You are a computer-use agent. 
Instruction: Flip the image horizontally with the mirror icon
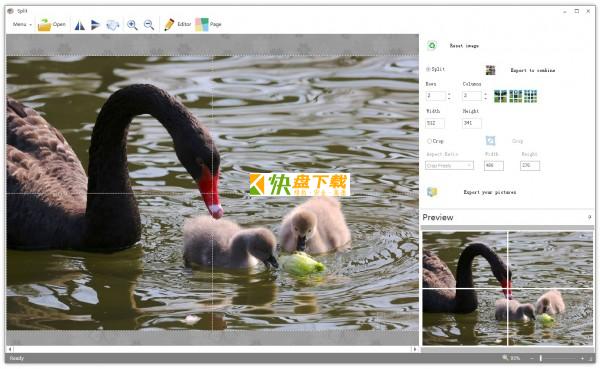coord(80,25)
